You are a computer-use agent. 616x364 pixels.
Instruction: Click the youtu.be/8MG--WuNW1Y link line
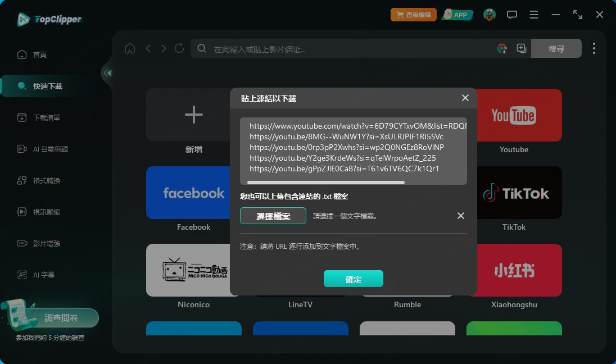pyautogui.click(x=346, y=136)
